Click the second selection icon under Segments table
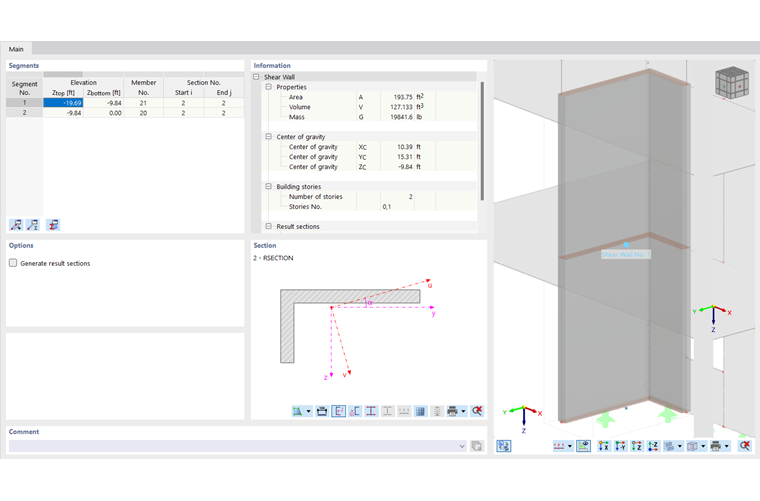Screen dimensions: 760x501 pyautogui.click(x=33, y=225)
